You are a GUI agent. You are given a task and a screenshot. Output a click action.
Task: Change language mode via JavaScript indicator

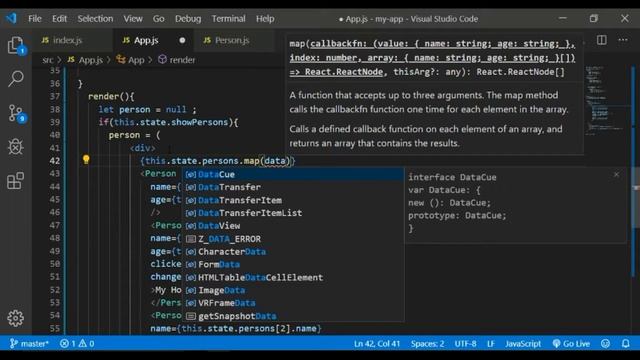coord(523,344)
